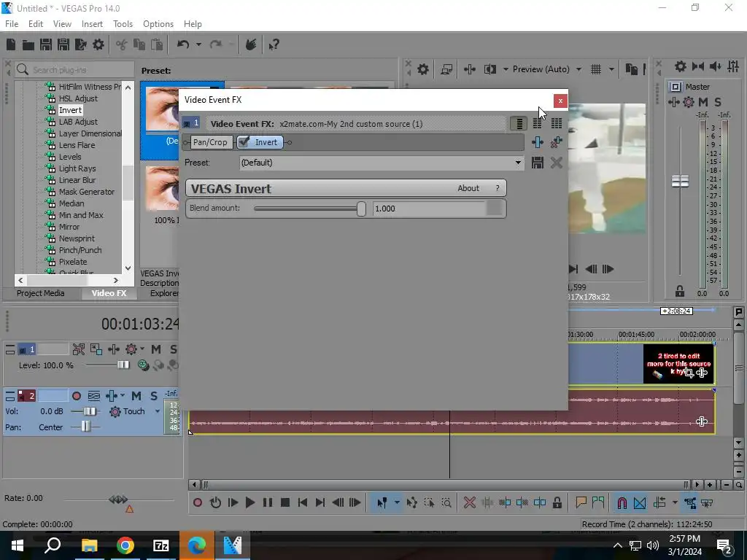Click the Blend amount slider handle
The image size is (747, 560).
click(x=361, y=209)
